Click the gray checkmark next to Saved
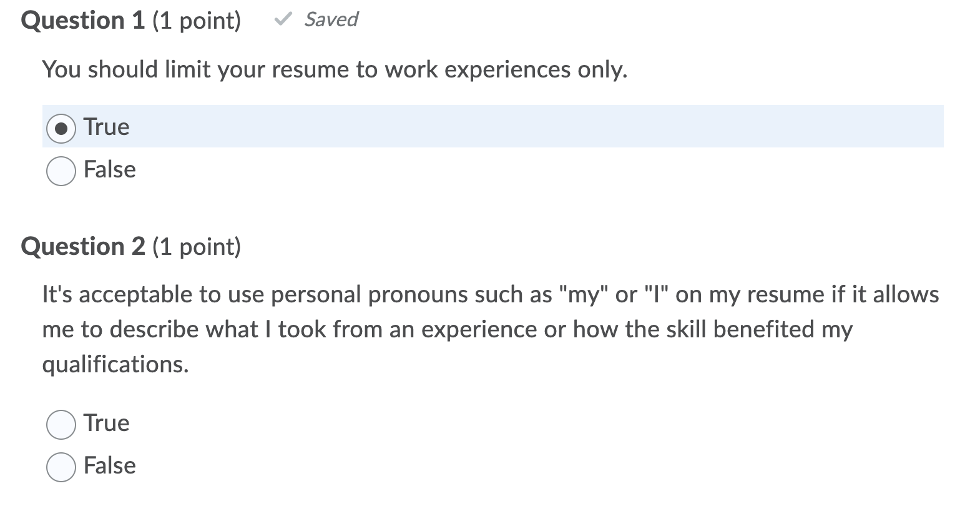This screenshot has height=516, width=980. tap(283, 19)
